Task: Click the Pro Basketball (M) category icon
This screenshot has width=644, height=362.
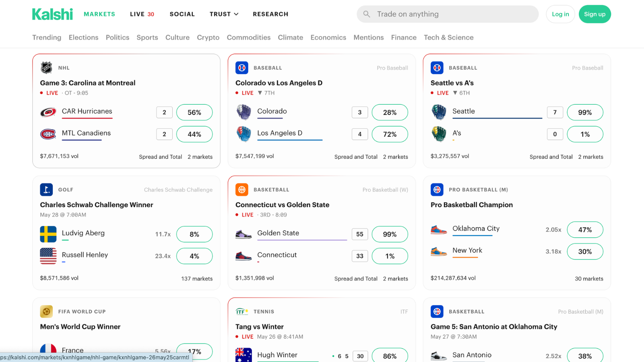Action: [x=437, y=189]
